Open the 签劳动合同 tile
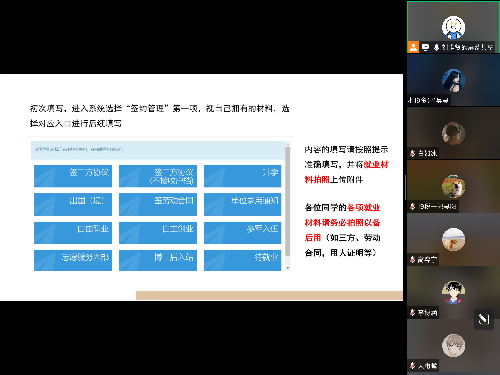The image size is (500, 375). pyautogui.click(x=158, y=204)
